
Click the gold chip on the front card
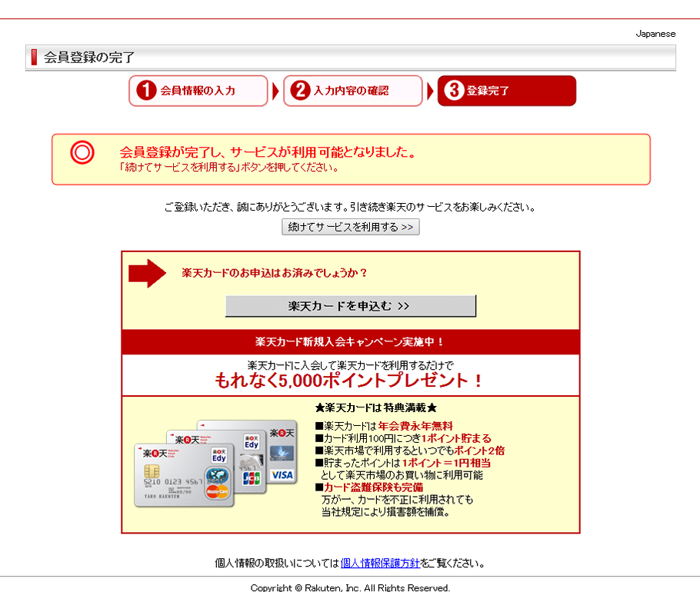click(152, 471)
